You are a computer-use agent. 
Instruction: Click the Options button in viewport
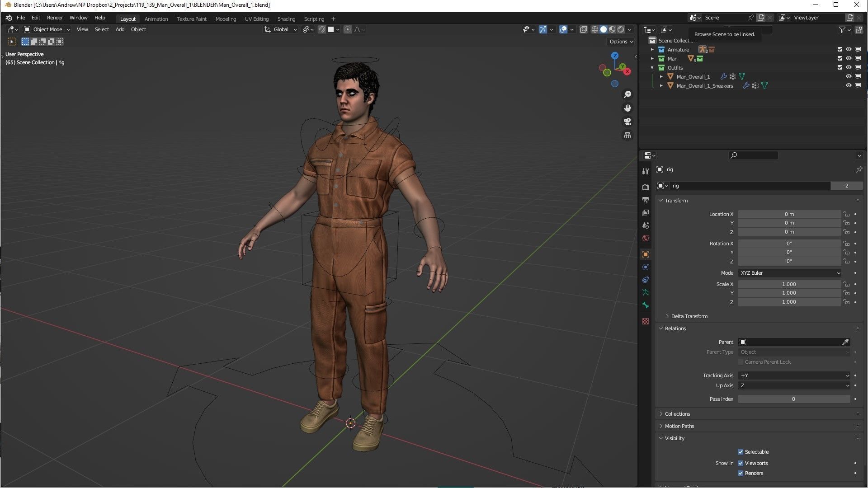pos(621,42)
